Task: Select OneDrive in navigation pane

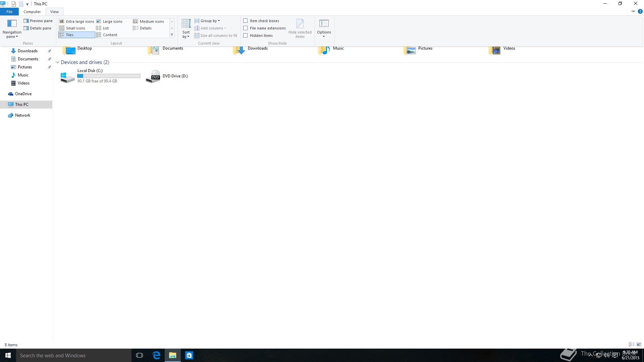Action: pyautogui.click(x=23, y=94)
